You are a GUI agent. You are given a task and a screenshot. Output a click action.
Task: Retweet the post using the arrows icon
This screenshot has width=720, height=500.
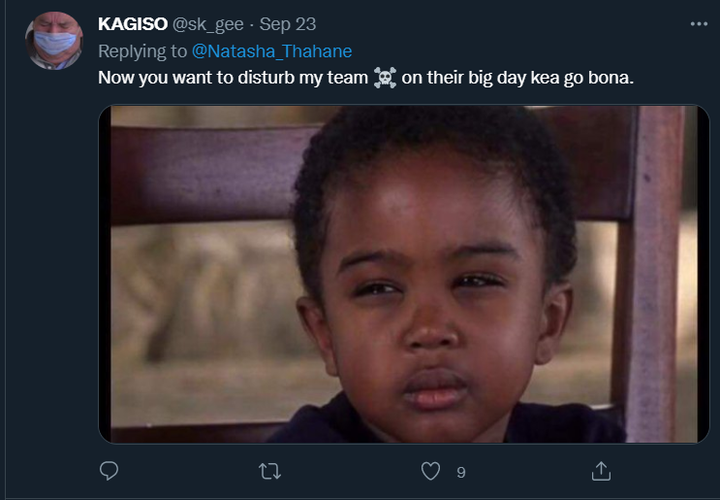[x=270, y=472]
